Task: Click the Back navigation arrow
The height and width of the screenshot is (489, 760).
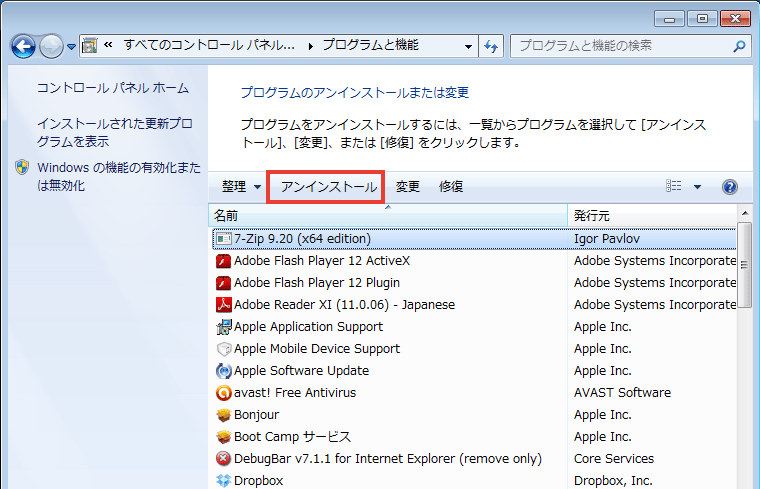Action: point(23,47)
